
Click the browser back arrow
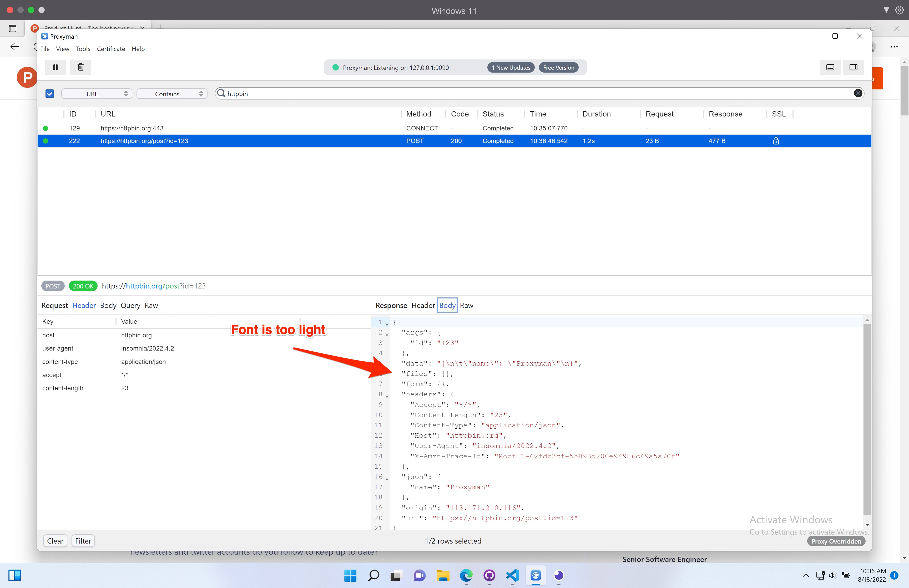[x=14, y=47]
